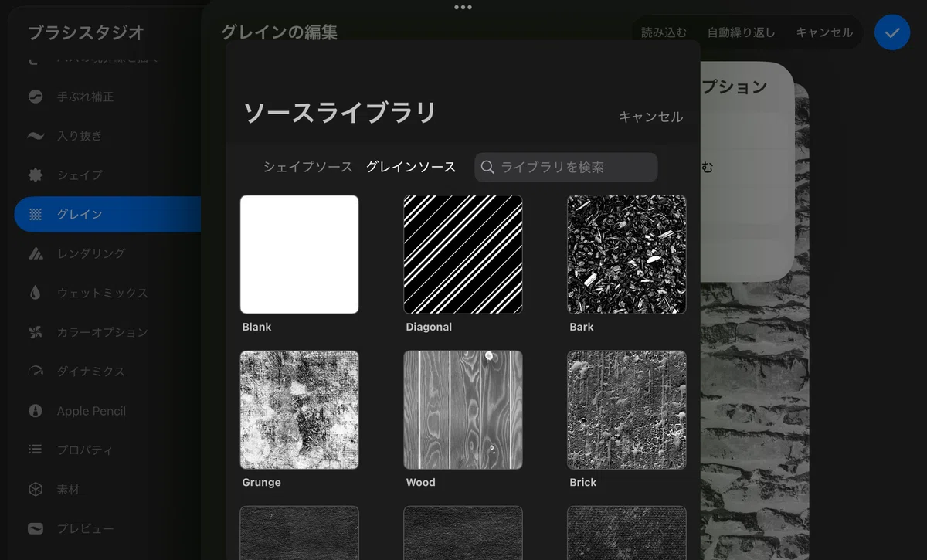
Task: Cancel the Source Library dialog
Action: coord(651,117)
